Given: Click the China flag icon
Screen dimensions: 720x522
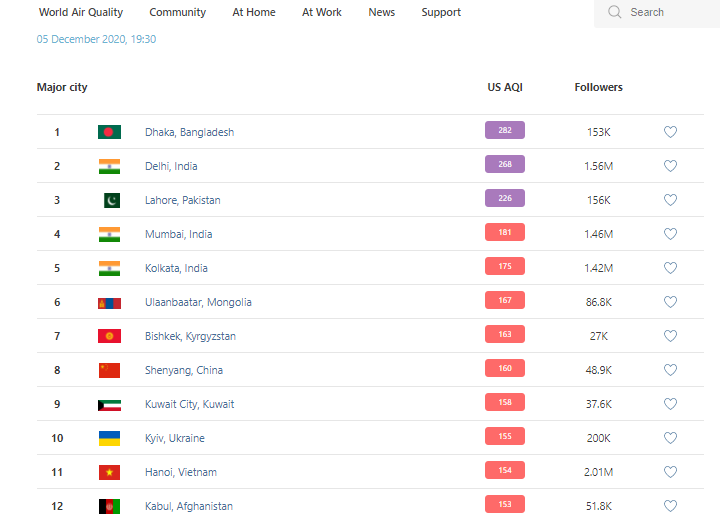Looking at the screenshot, I should point(109,370).
